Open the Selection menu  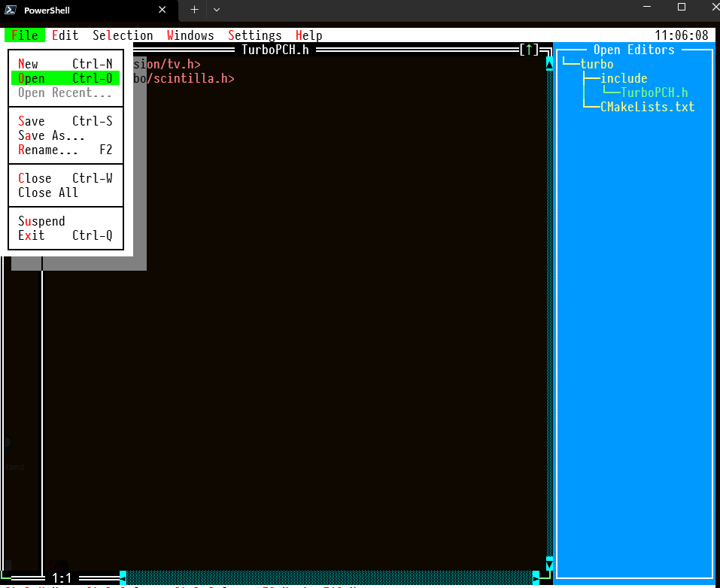click(123, 35)
